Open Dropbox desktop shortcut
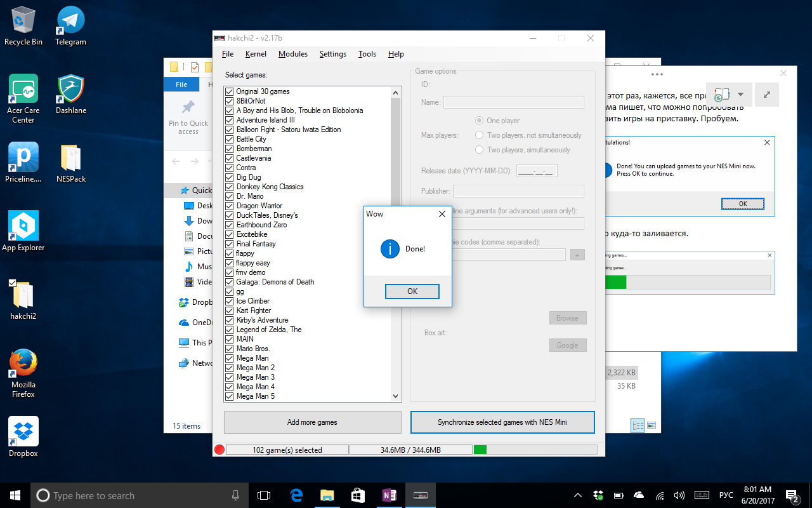812x508 pixels. [23, 437]
